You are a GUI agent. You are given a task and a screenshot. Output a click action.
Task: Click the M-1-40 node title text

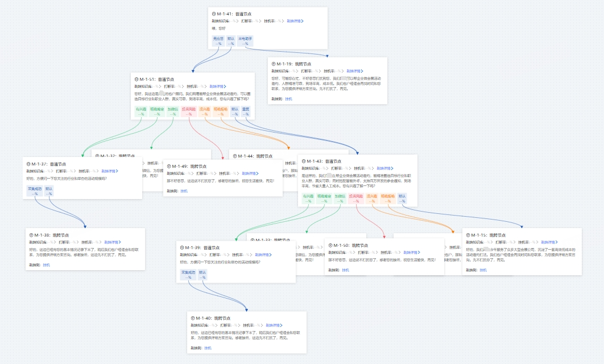point(213,318)
